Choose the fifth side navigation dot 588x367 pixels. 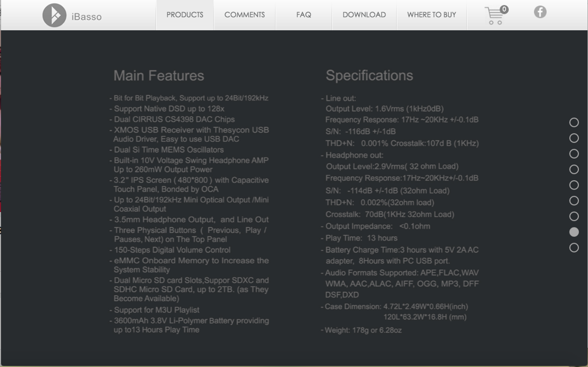click(x=573, y=185)
